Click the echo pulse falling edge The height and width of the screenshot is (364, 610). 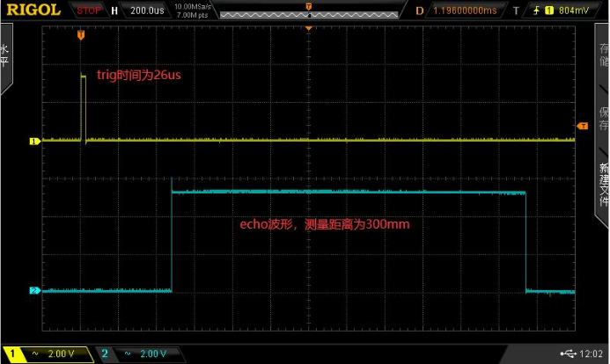click(x=525, y=242)
